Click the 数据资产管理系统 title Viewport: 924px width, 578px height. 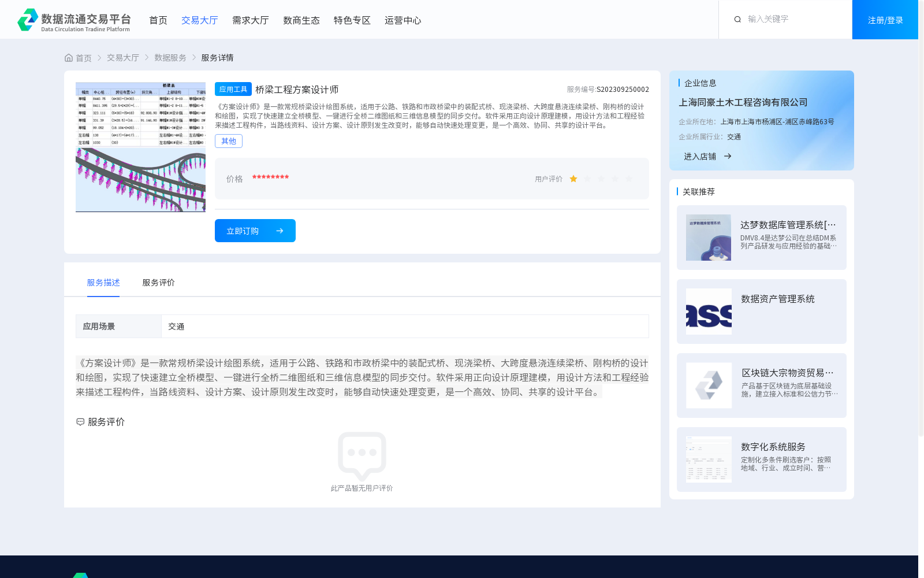pos(778,299)
